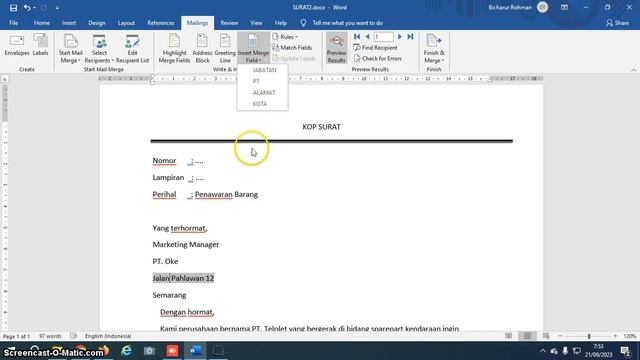Screen dimensions: 640x360
Task: Go to previous record
Action: 367,37
